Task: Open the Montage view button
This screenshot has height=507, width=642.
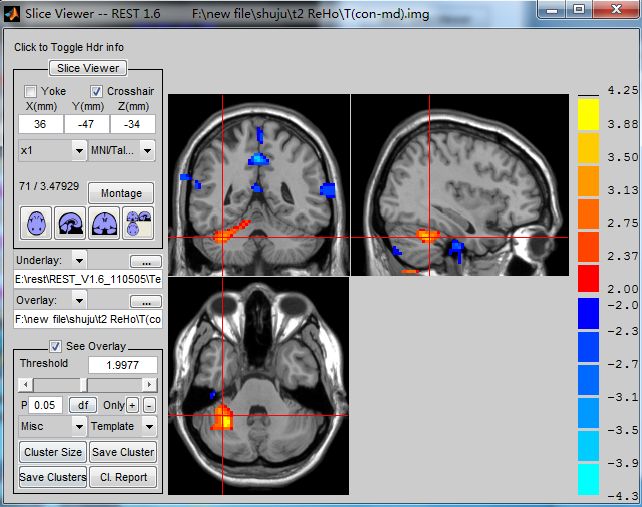Action: 121,193
